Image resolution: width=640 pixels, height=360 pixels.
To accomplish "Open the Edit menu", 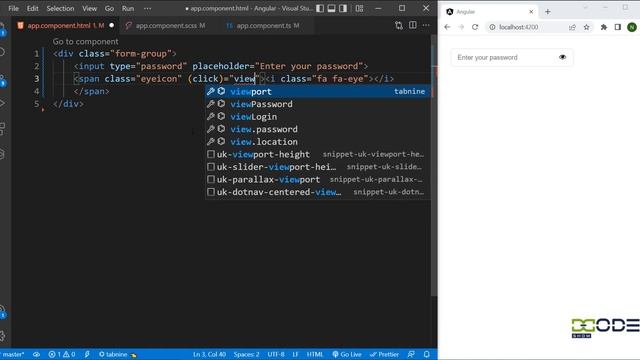I will (32, 8).
